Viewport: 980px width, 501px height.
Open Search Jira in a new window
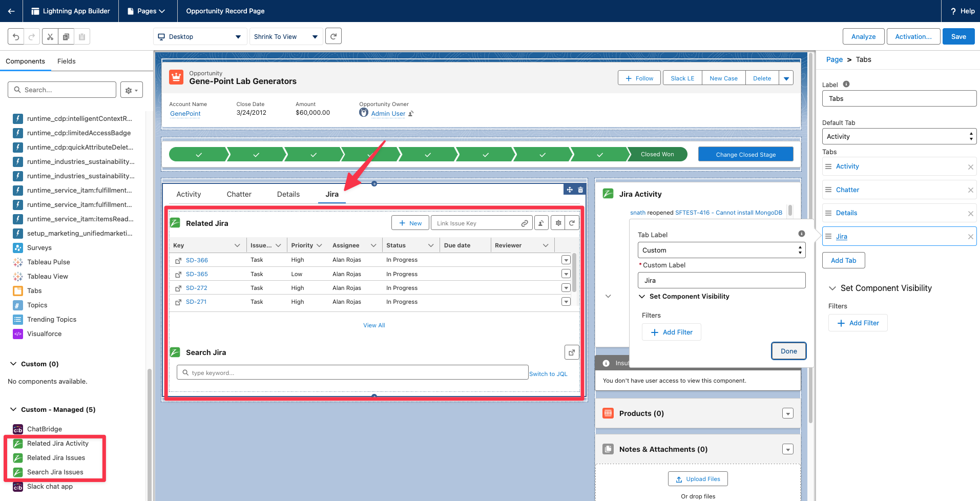coord(572,352)
